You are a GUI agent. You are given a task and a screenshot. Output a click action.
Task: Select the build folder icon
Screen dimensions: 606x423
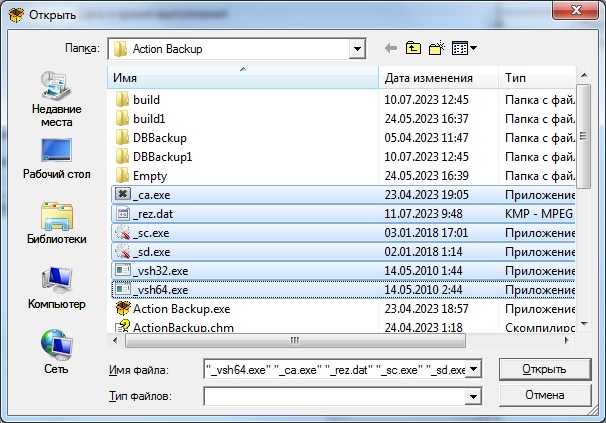pos(122,99)
